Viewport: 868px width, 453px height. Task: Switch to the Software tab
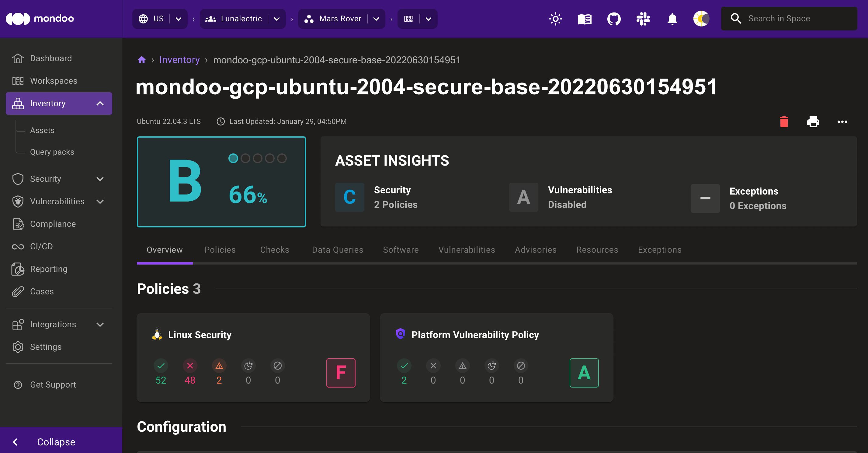coord(401,250)
